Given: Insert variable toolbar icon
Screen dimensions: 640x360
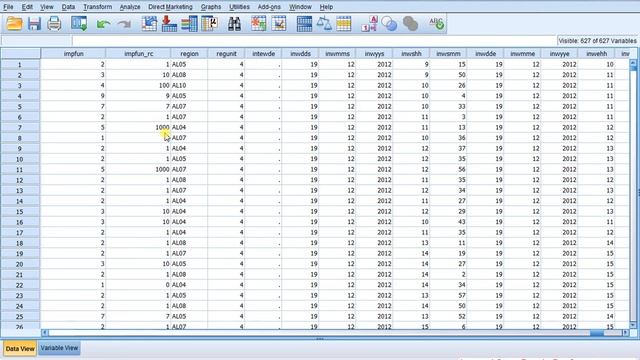Looking at the screenshot, I should (279, 24).
